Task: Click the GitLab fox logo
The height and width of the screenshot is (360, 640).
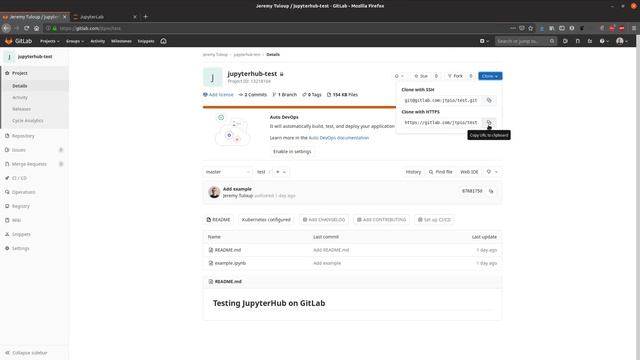Action: tap(9, 41)
